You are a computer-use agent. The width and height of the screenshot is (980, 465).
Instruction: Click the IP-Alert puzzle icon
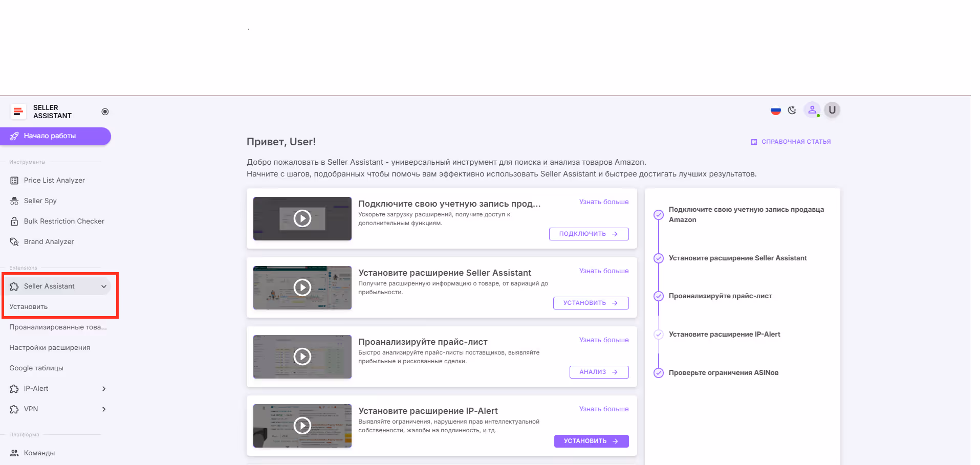point(14,389)
